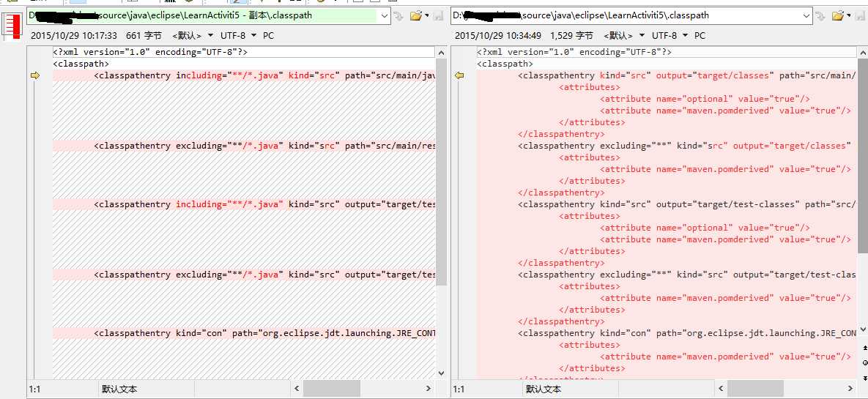Click the right pane's PC line-ending label
This screenshot has height=399, width=868.
700,35
